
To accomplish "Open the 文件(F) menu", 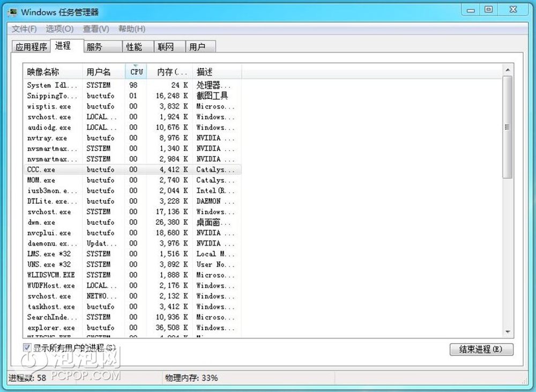I will coord(24,29).
